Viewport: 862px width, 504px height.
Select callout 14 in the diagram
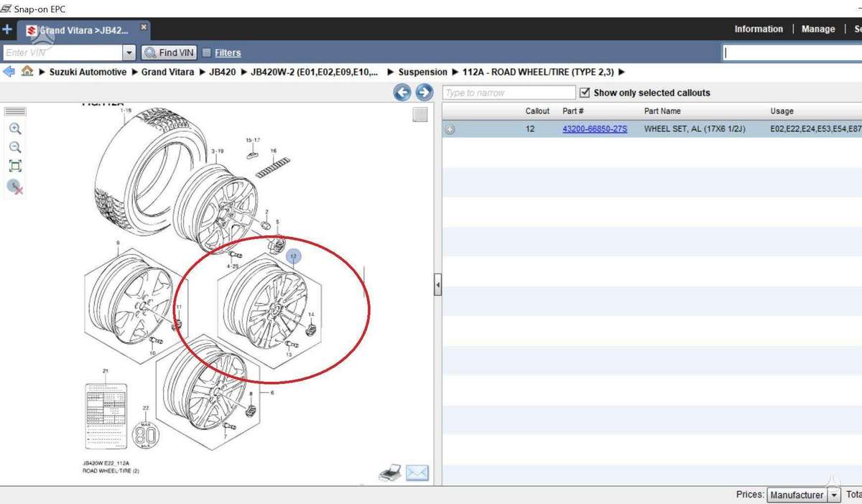[311, 315]
